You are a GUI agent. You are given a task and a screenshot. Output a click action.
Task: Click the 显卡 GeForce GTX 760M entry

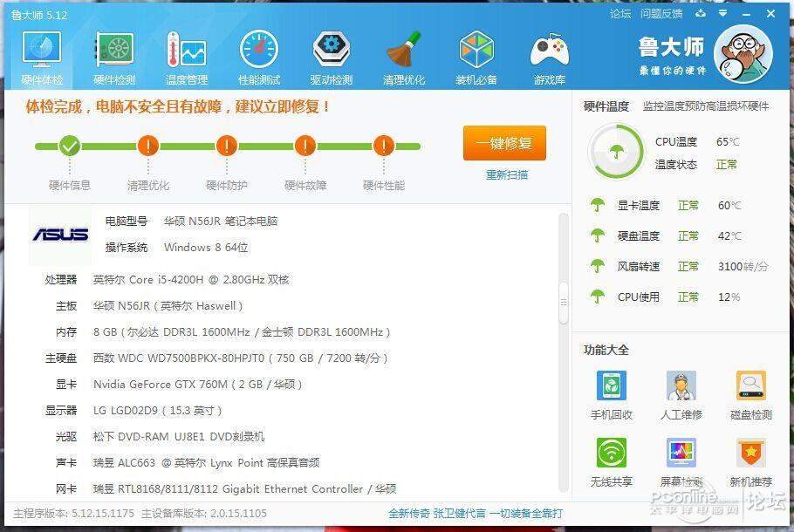(179, 385)
